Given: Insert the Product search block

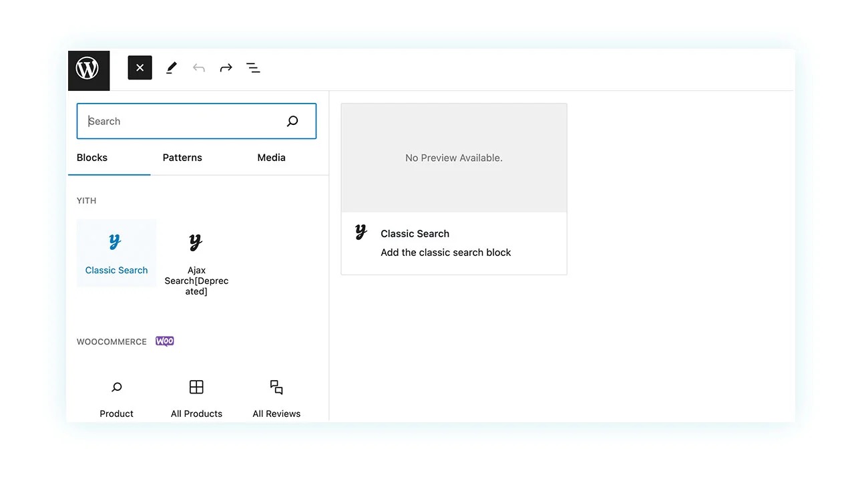Looking at the screenshot, I should 116,398.
